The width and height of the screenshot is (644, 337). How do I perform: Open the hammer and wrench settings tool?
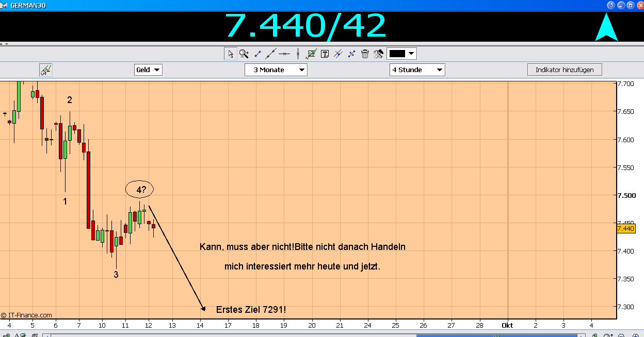point(378,54)
